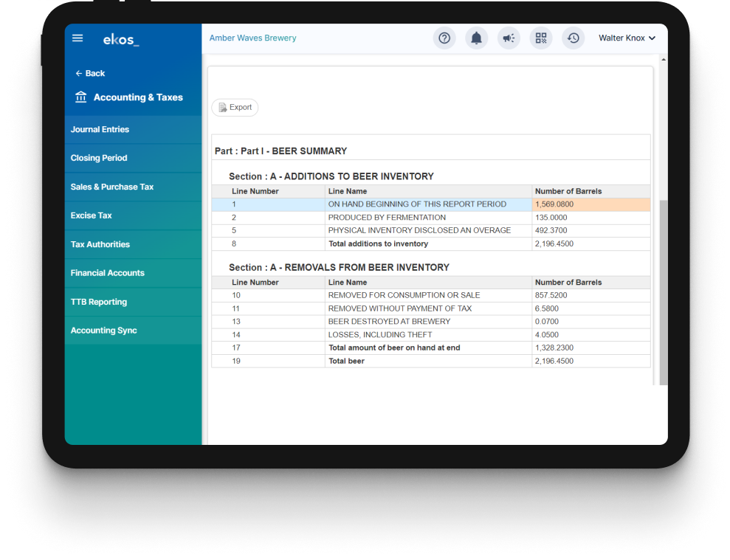Viewport: 730px width, 560px height.
Task: Open Closing Period in the sidebar
Action: click(x=133, y=159)
